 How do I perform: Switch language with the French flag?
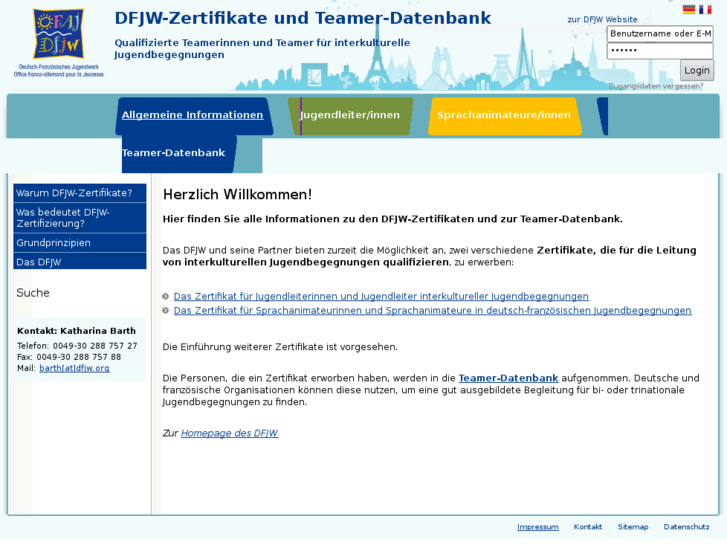[705, 9]
